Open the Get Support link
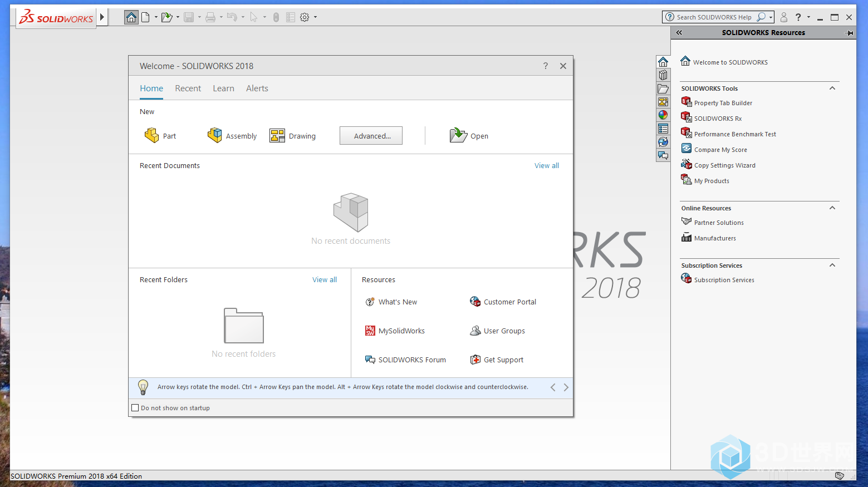 click(497, 360)
